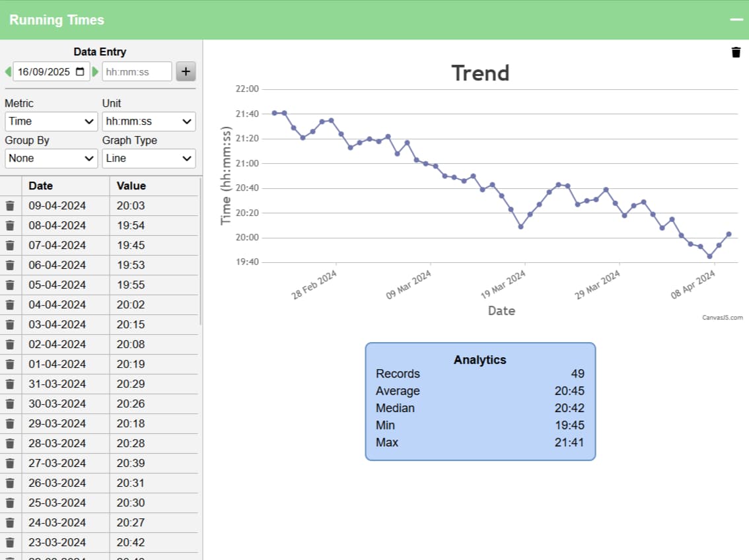Click the first data point on the chart
The image size is (749, 560).
pos(275,113)
